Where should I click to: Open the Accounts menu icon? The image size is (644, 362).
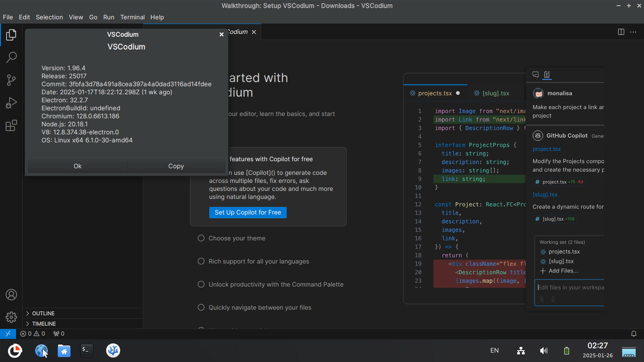point(11,295)
